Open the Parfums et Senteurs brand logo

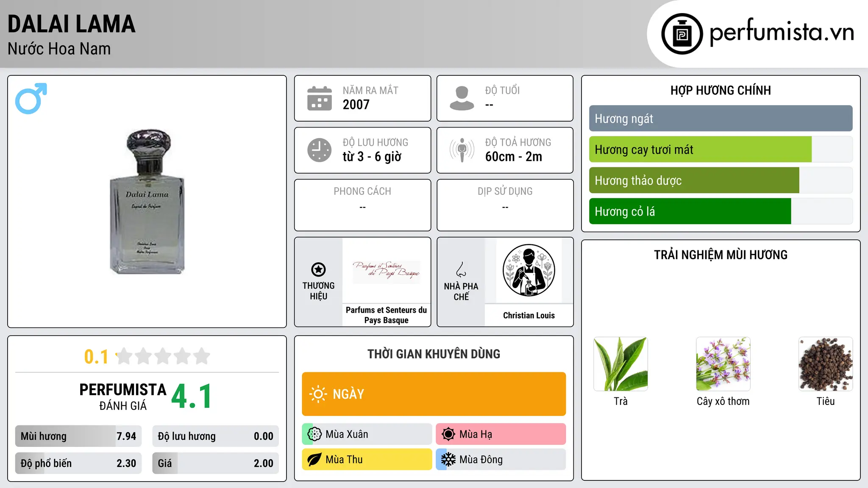click(387, 270)
